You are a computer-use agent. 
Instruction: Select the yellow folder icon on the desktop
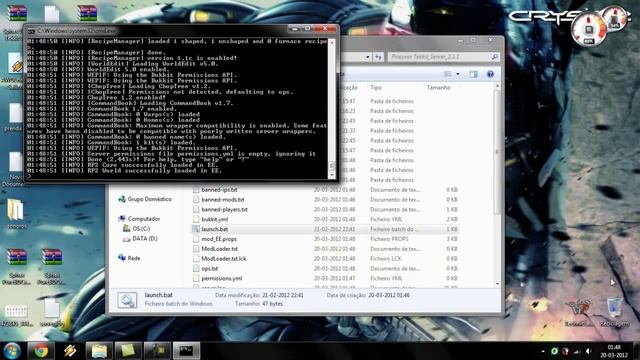tap(16, 214)
